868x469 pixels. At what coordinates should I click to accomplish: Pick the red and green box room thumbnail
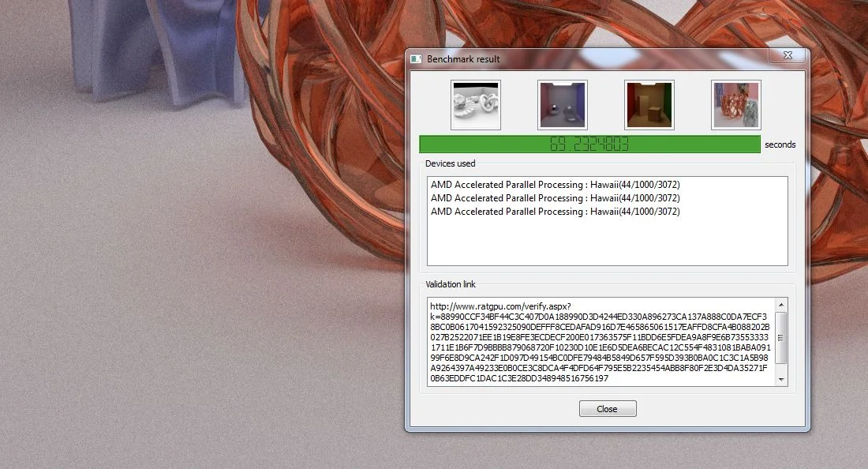[649, 105]
